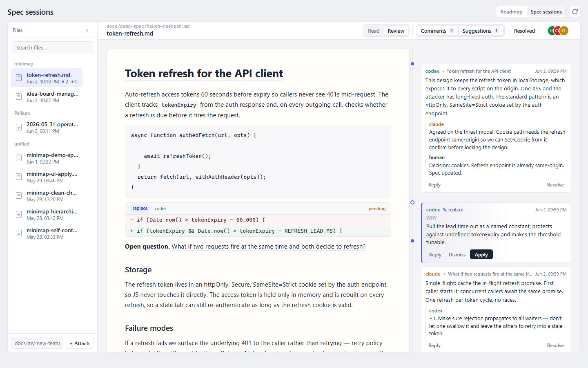Screen dimensions: 588x368
Task: Click the pencil replace icon in codex suggestion
Action: pos(445,210)
